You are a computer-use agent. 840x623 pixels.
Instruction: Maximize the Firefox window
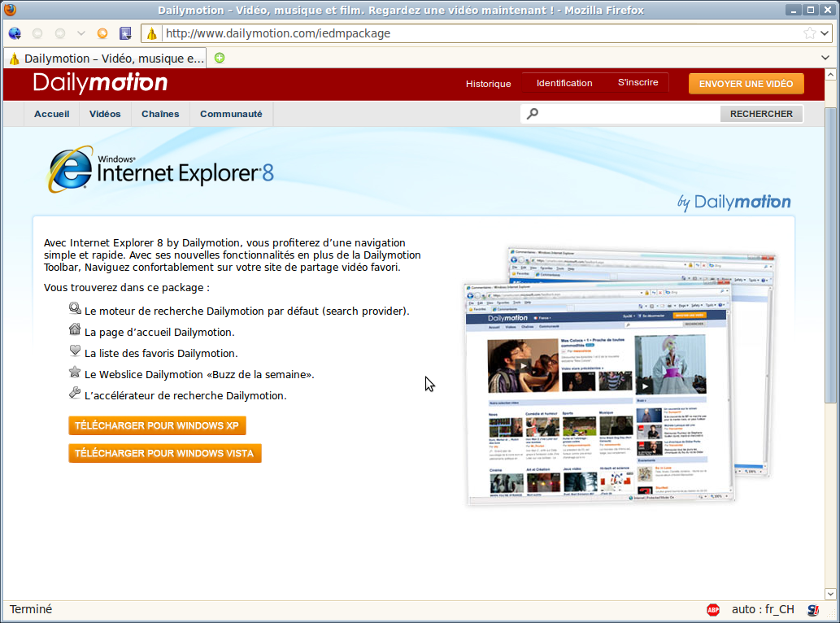pyautogui.click(x=811, y=10)
